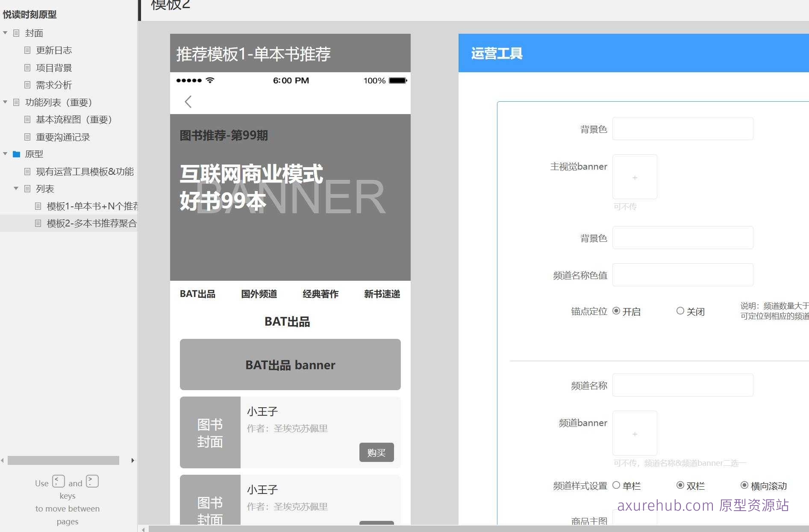809x532 pixels.
Task: Select the 关闭 radio for 锚点定位
Action: (680, 311)
